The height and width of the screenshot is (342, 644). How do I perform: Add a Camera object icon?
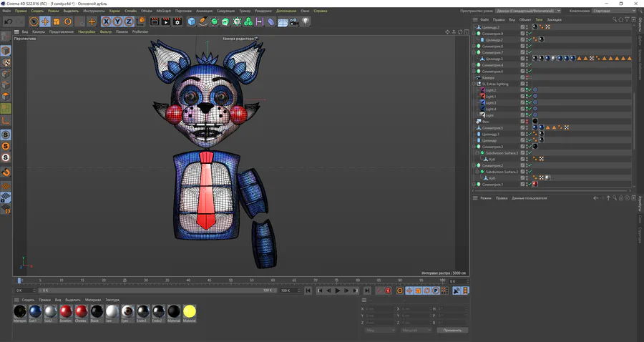click(294, 21)
